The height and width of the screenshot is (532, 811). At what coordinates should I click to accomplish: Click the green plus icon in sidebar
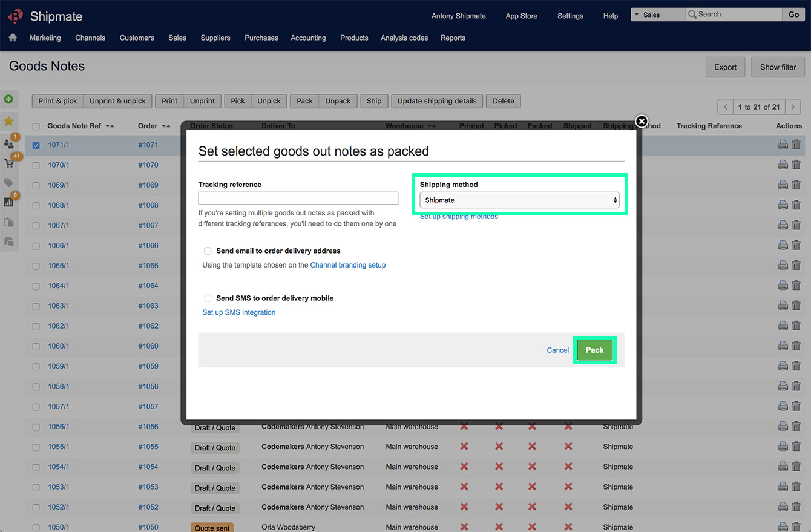tap(8, 99)
